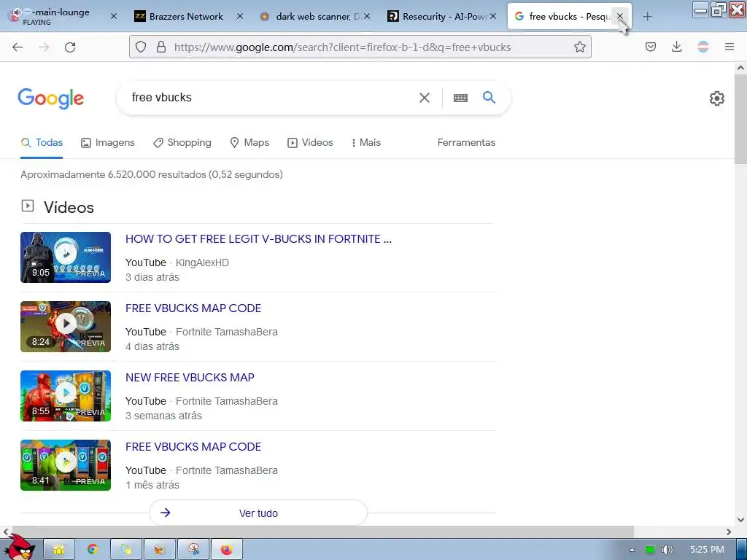The image size is (747, 560).
Task: Select the Todas results tab
Action: [x=42, y=142]
